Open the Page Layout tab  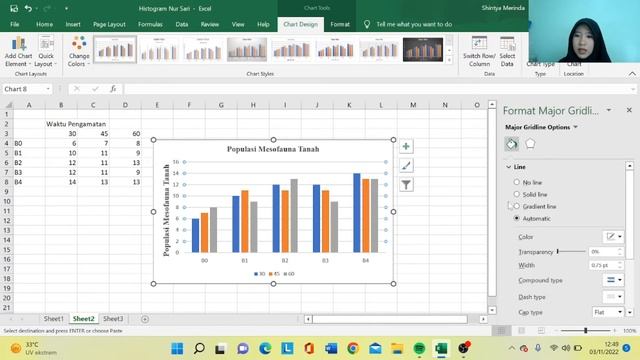109,24
